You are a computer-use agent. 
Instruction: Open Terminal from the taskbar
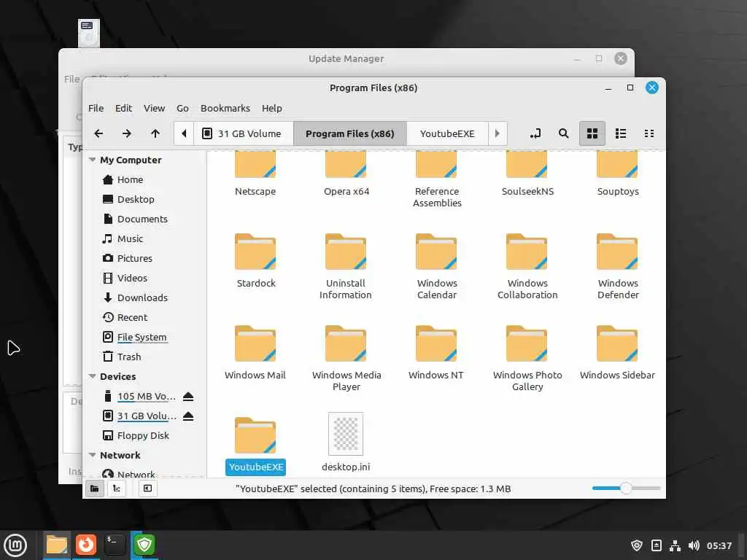point(115,545)
